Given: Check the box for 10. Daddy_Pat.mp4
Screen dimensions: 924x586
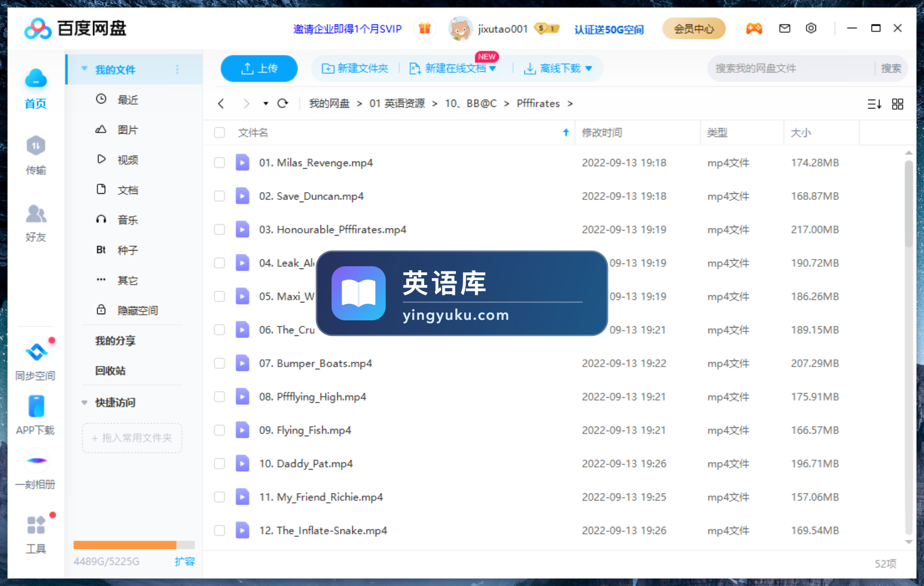Looking at the screenshot, I should (x=220, y=463).
